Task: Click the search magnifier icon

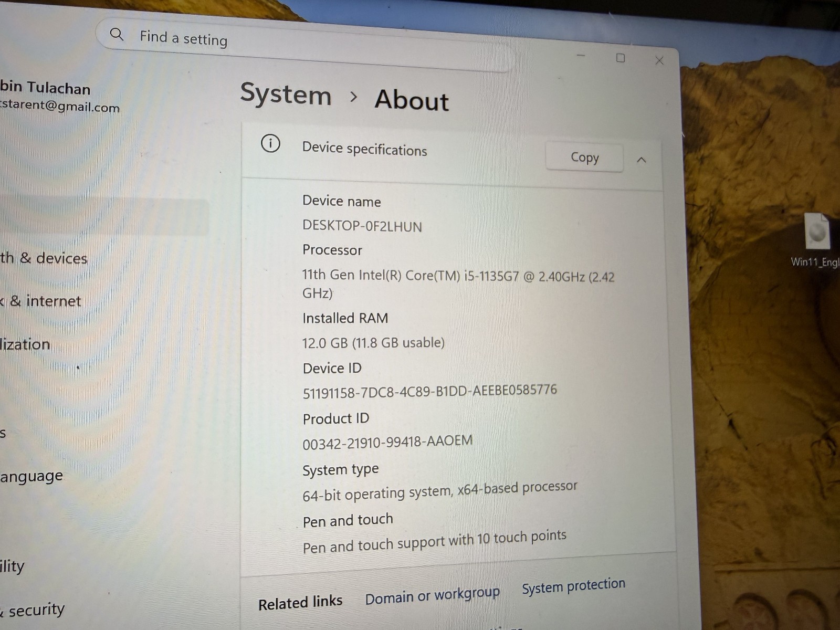Action: (x=117, y=35)
